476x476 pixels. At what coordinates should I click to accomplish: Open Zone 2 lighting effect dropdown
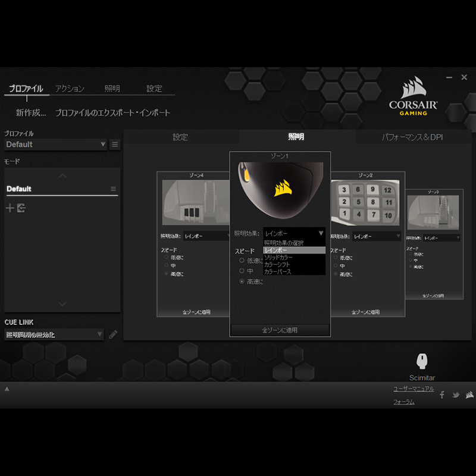point(377,236)
